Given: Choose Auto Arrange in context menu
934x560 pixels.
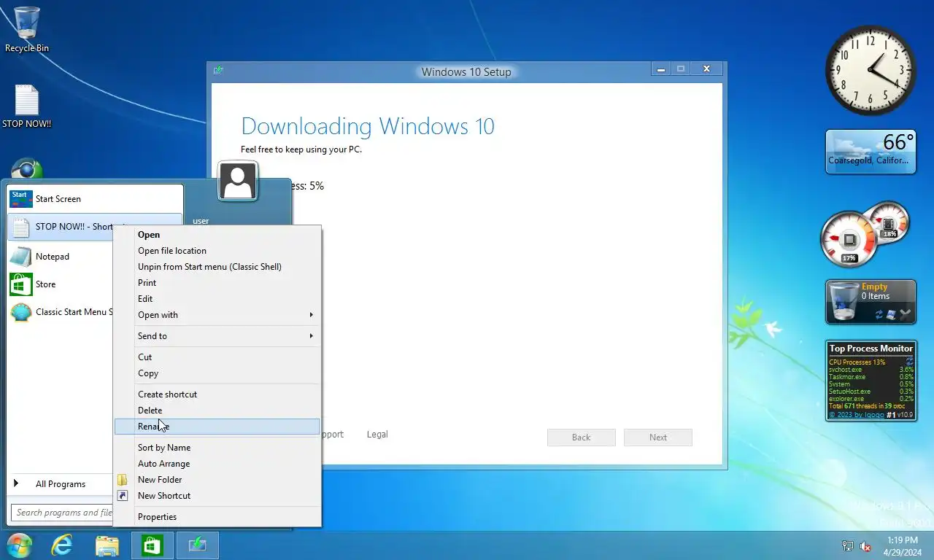Looking at the screenshot, I should 217,464.
